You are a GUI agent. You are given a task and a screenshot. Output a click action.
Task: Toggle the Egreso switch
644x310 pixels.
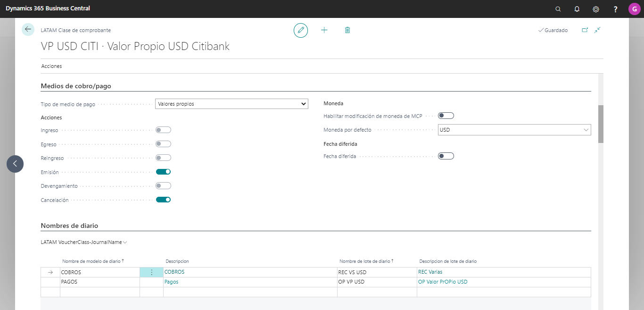coord(163,144)
